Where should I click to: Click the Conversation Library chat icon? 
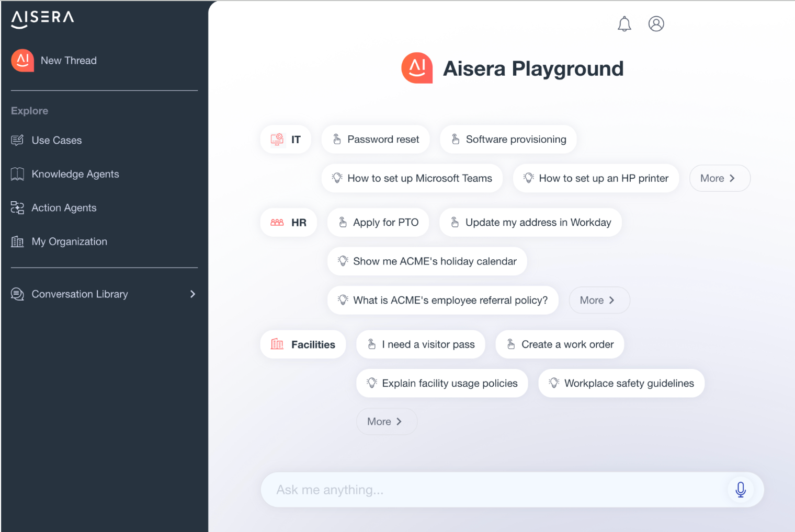click(x=17, y=294)
